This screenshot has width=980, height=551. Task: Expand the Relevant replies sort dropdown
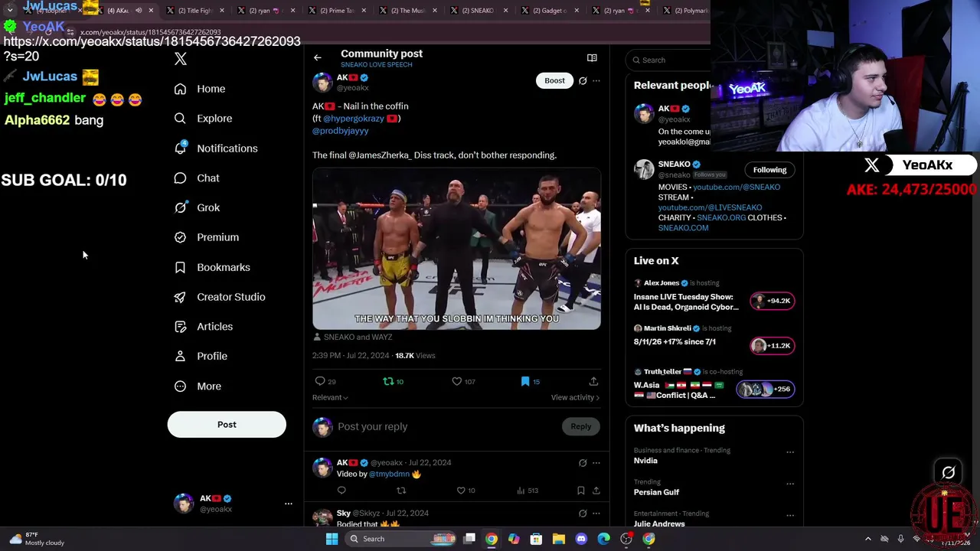330,398
